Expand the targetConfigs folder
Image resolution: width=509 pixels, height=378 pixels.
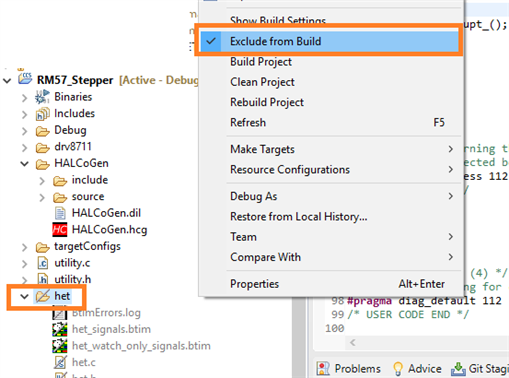click(x=25, y=247)
